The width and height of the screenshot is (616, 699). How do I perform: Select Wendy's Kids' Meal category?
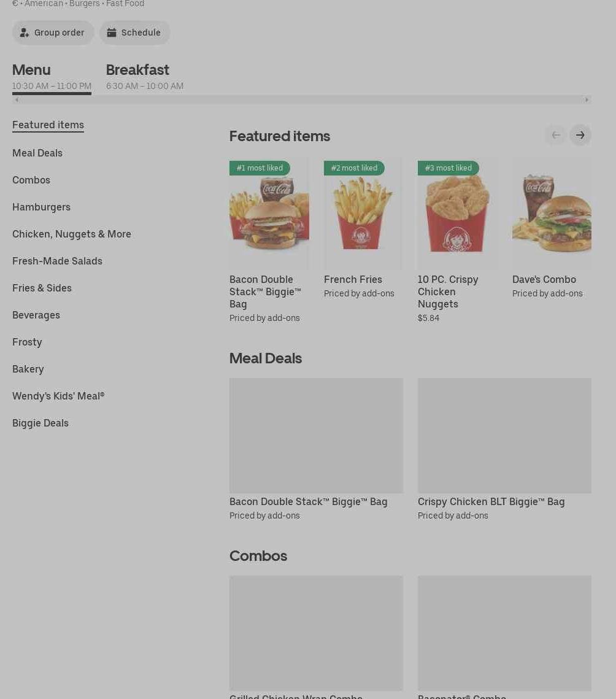(58, 396)
